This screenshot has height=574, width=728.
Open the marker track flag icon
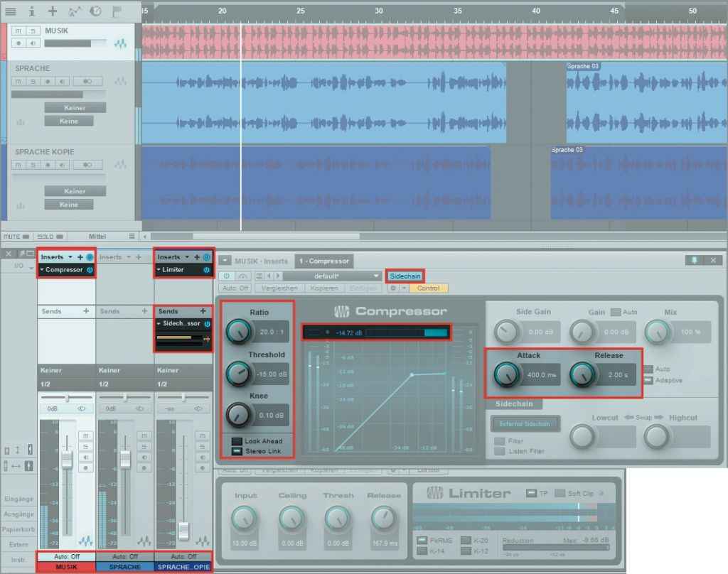(x=117, y=11)
